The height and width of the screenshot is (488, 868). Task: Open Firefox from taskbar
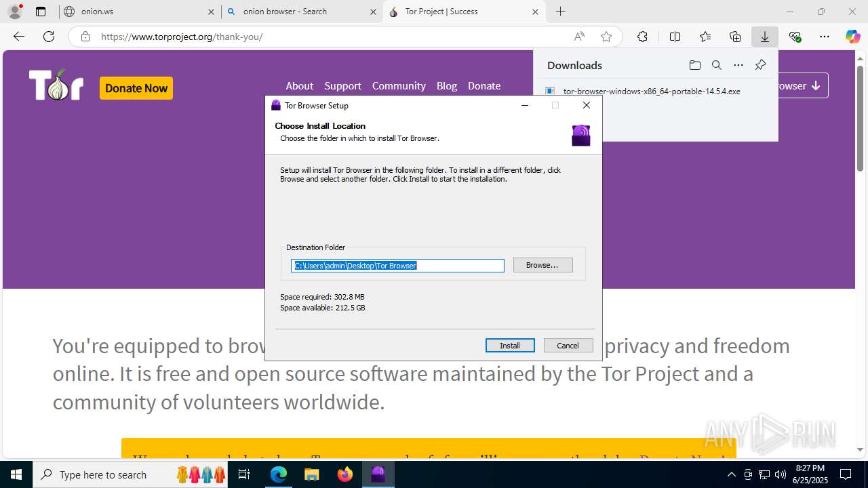[345, 474]
